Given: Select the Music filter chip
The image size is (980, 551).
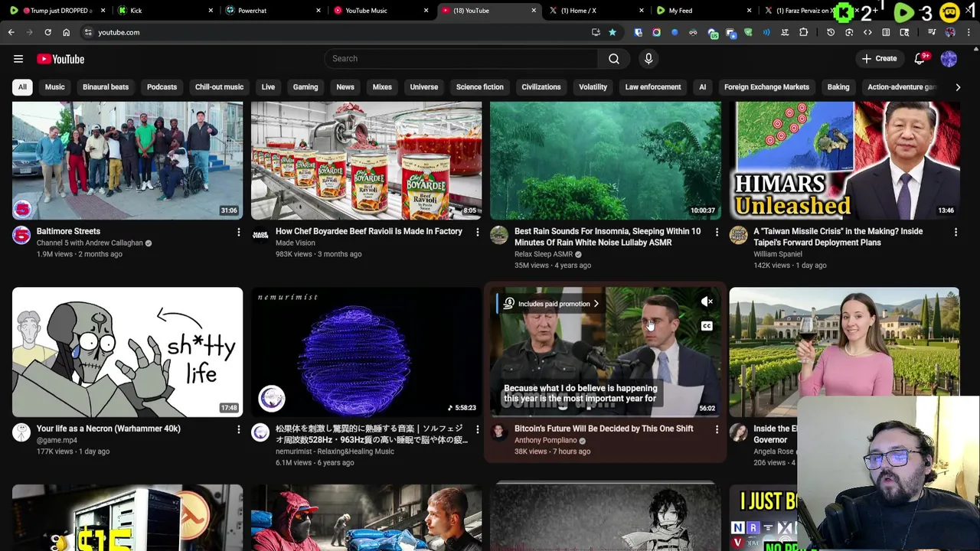Looking at the screenshot, I should (54, 87).
